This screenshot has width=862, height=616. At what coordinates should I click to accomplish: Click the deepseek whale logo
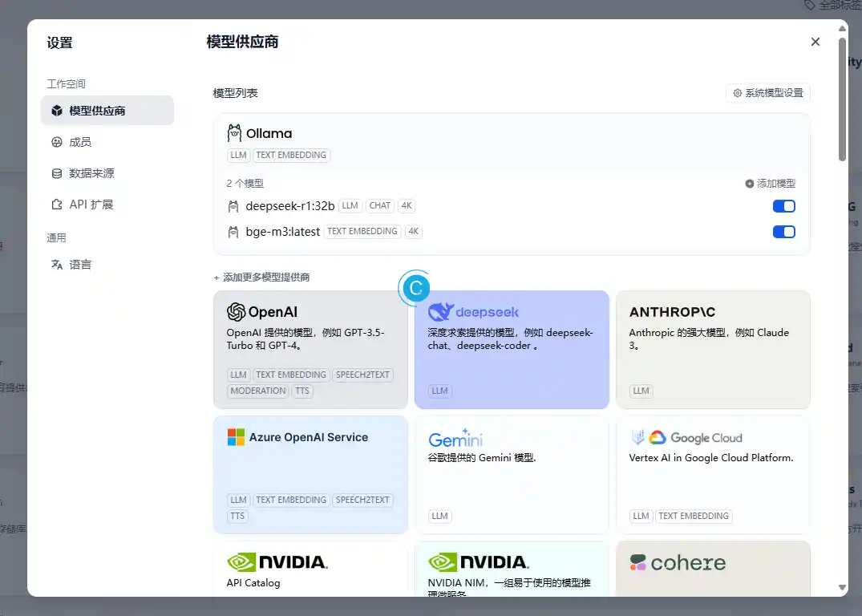(x=442, y=312)
